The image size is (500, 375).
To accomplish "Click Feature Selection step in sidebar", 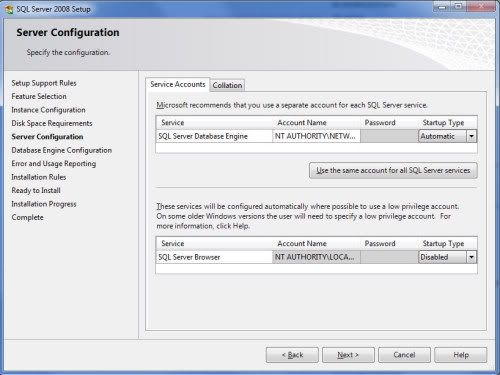I will click(x=39, y=96).
